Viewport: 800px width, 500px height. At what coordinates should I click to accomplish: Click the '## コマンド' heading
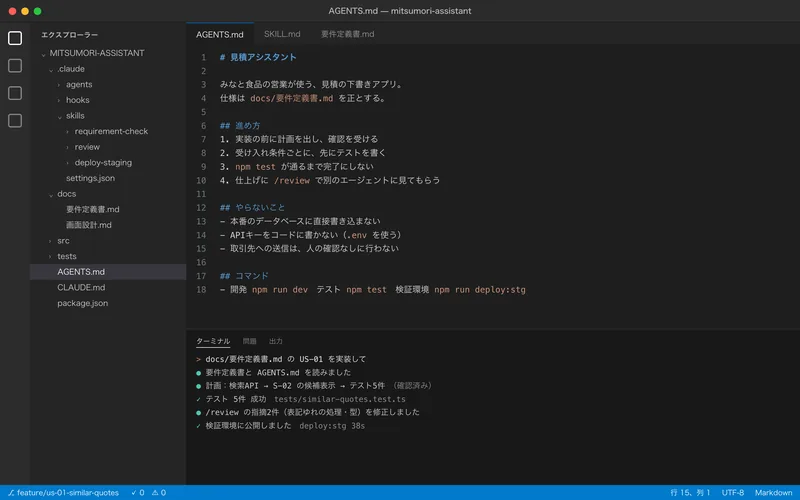pos(244,276)
